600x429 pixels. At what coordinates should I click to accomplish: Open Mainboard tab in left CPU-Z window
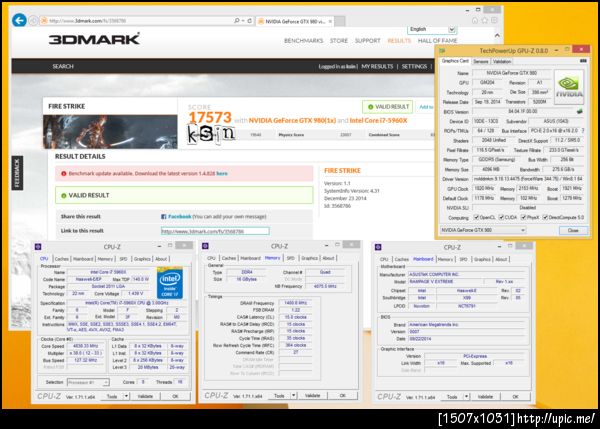tap(83, 259)
